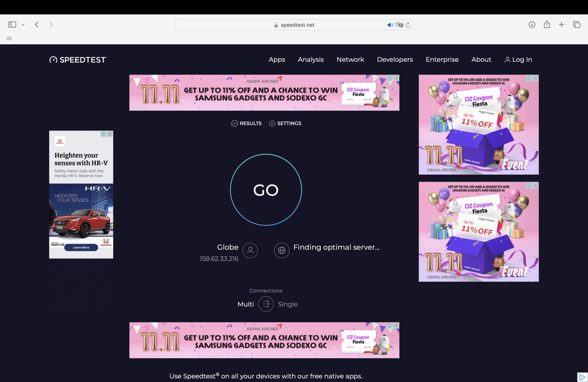Open the Safari downloads icon
This screenshot has height=382, width=588.
[x=532, y=25]
